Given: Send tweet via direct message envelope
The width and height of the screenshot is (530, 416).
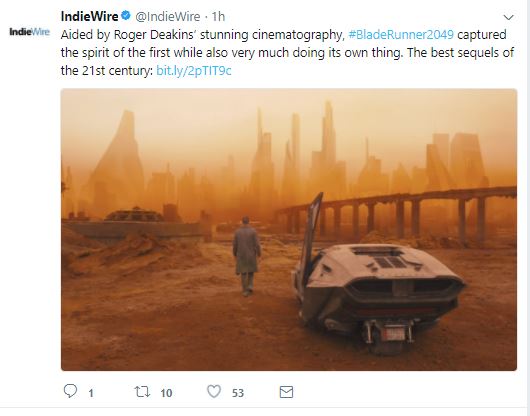Looking at the screenshot, I should 286,392.
